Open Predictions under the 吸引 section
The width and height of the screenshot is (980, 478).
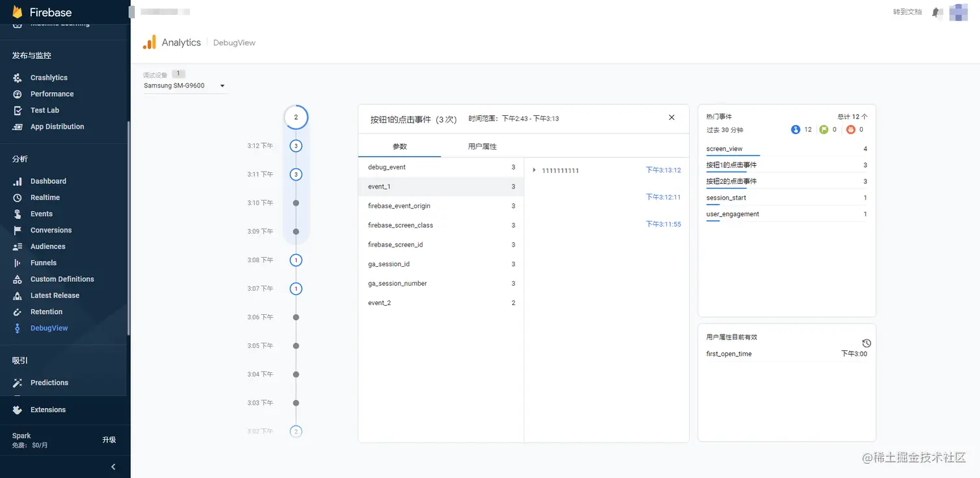pos(48,382)
